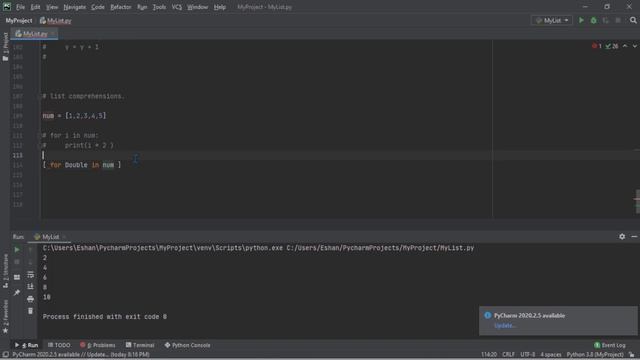This screenshot has width=640, height=360.
Task: Click MyList.py breadcrumb in navigation bar
Action: [x=56, y=20]
